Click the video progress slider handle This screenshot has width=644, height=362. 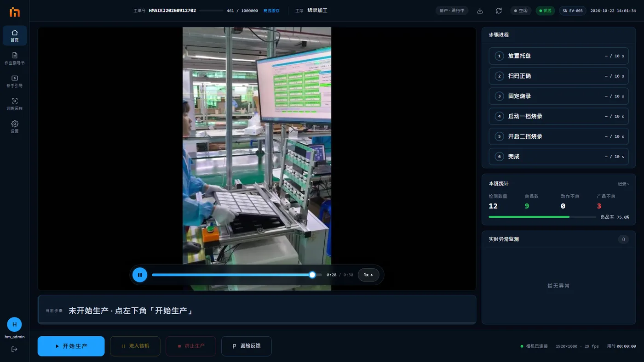coord(312,275)
